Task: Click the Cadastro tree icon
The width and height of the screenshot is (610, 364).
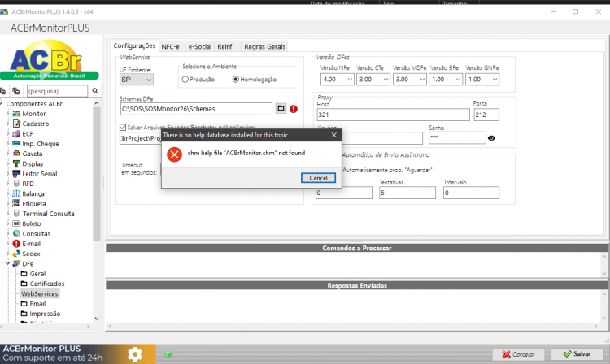Action: (x=16, y=123)
